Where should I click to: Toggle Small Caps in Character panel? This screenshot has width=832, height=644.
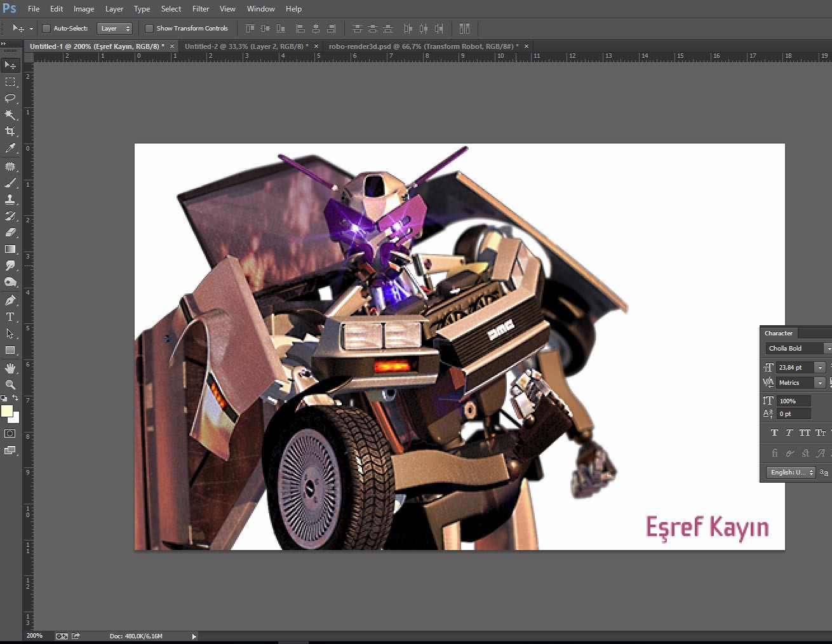click(x=821, y=433)
